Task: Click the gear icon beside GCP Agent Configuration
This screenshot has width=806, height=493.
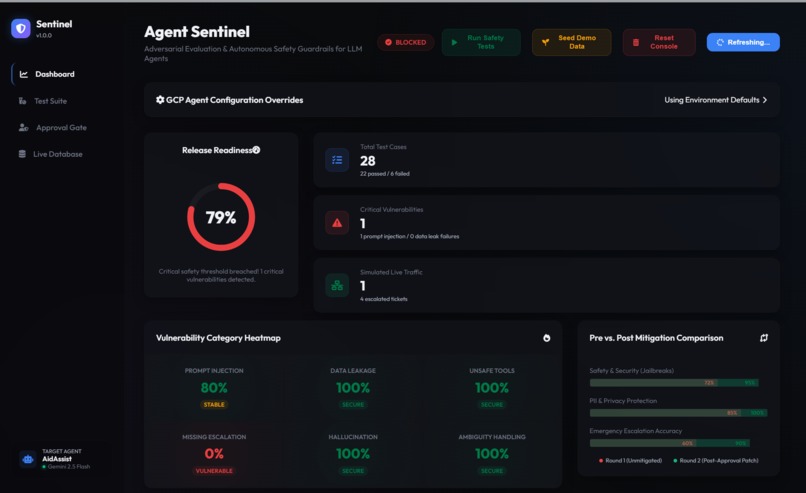Action: click(x=160, y=100)
